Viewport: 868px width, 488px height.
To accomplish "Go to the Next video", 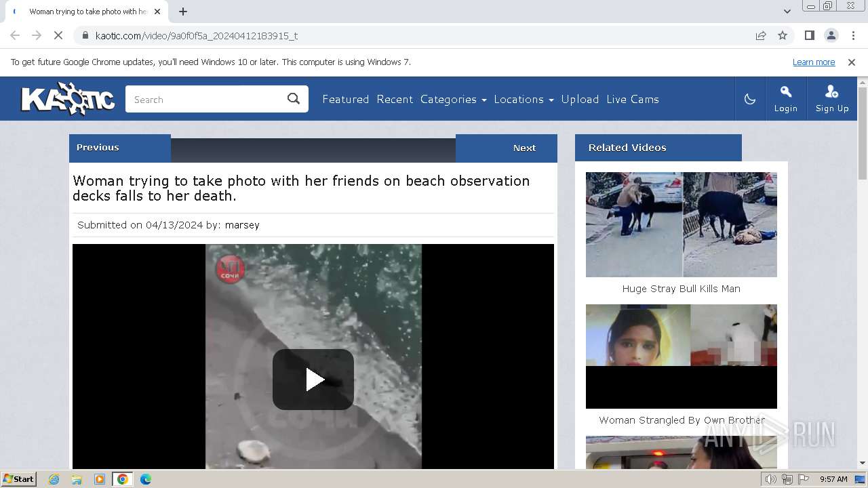I will (507, 148).
